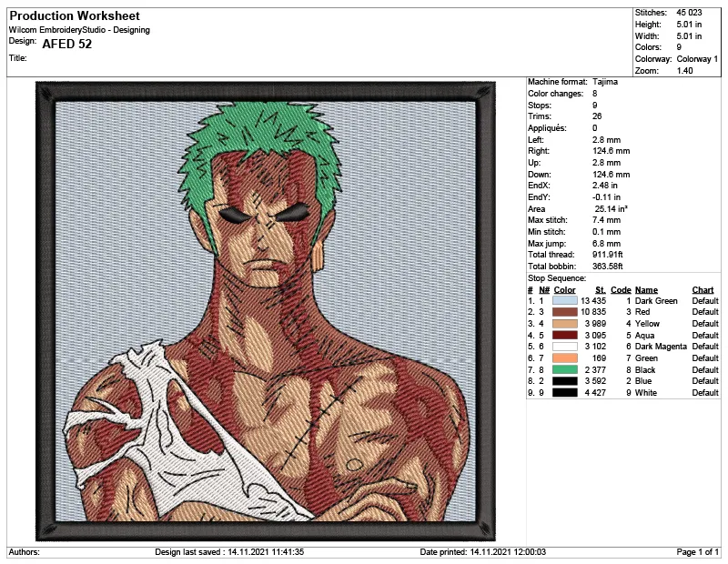The width and height of the screenshot is (728, 564).
Task: Click the EndY value '-0.11 in'
Action: 606,196
